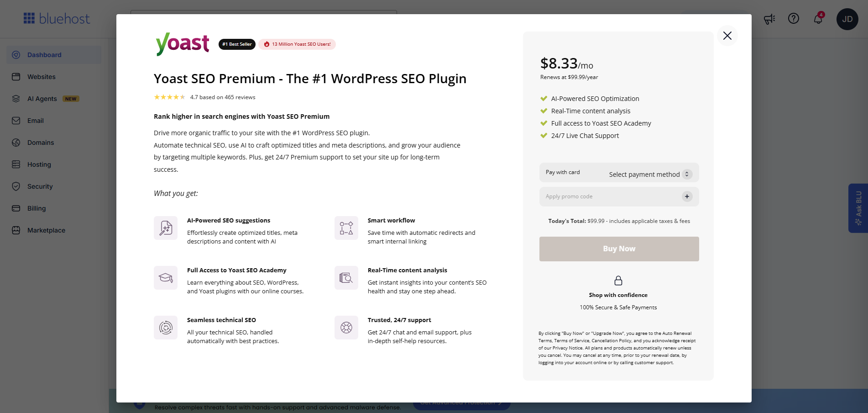The width and height of the screenshot is (868, 413).
Task: Click the Seamless technical SEO icon
Action: tap(166, 328)
